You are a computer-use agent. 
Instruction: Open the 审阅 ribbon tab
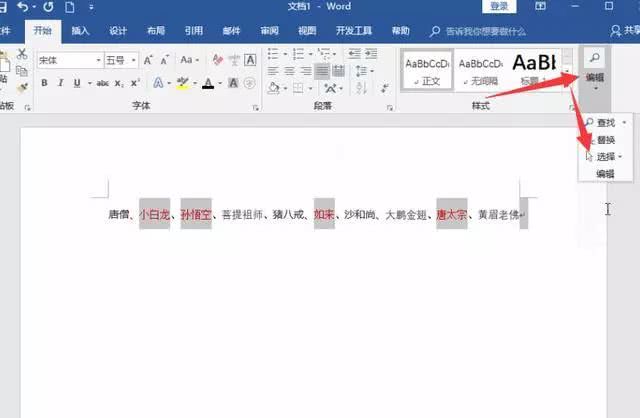pyautogui.click(x=269, y=31)
